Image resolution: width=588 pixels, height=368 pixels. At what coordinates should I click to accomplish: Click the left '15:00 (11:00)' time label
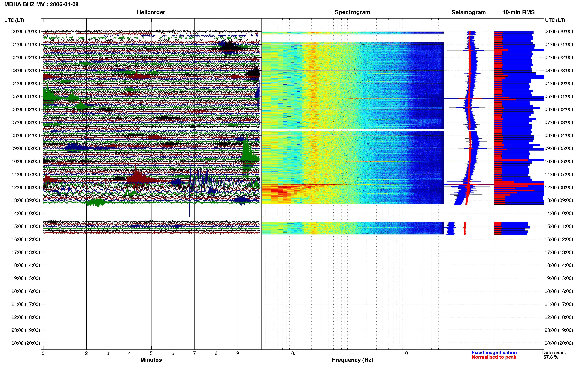pos(26,226)
